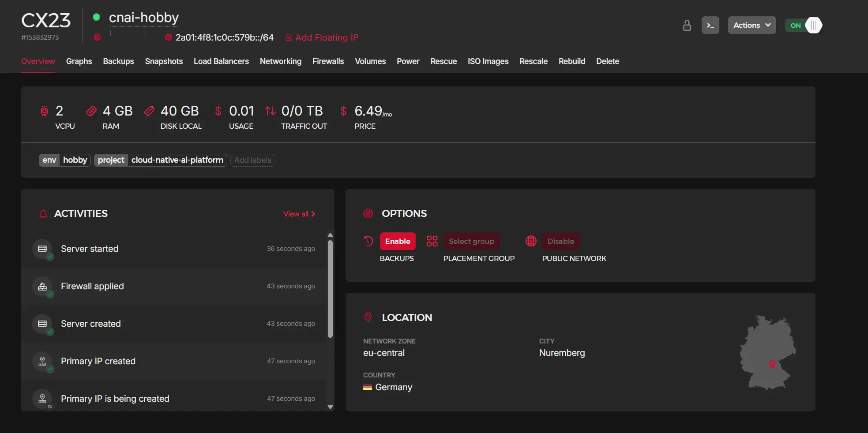Image resolution: width=868 pixels, height=433 pixels.
Task: Click the Germany flag icon
Action: click(x=368, y=387)
